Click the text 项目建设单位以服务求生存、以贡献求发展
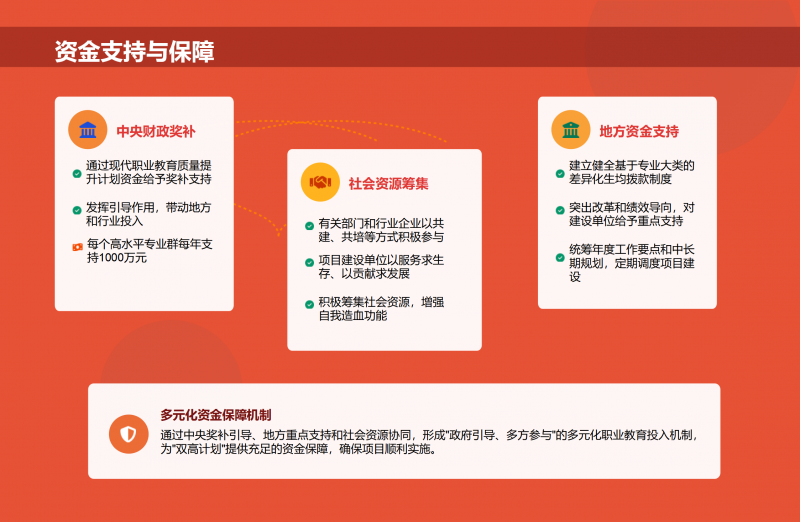This screenshot has height=522, width=800. [381, 267]
